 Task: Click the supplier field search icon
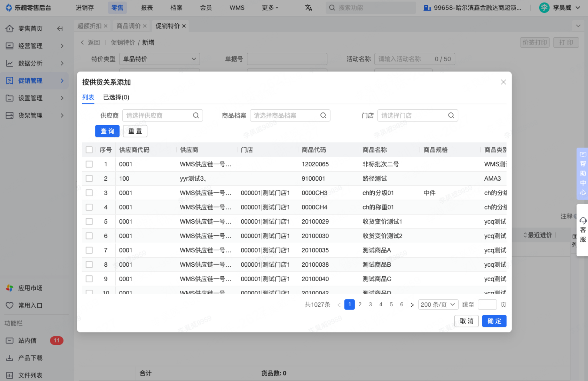coord(196,116)
